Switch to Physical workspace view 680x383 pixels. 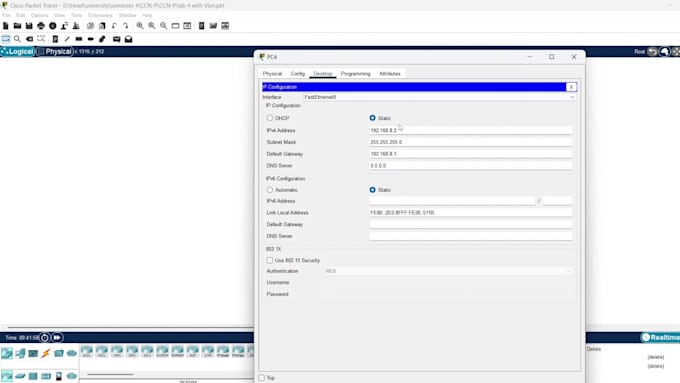(55, 52)
